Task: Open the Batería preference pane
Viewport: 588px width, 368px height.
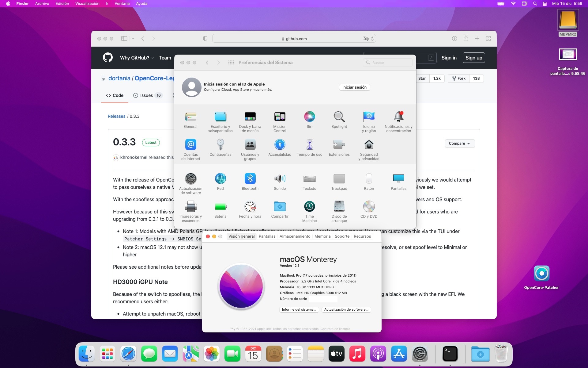Action: 220,207
